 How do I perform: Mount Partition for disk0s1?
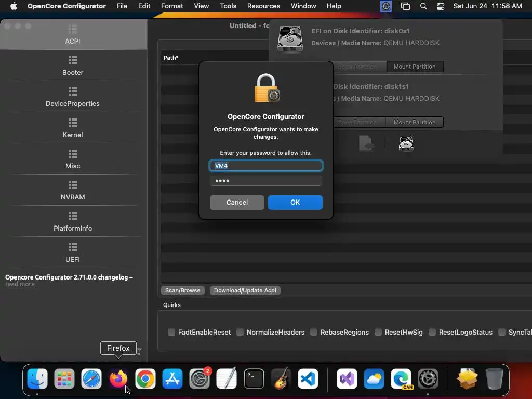pyautogui.click(x=414, y=66)
